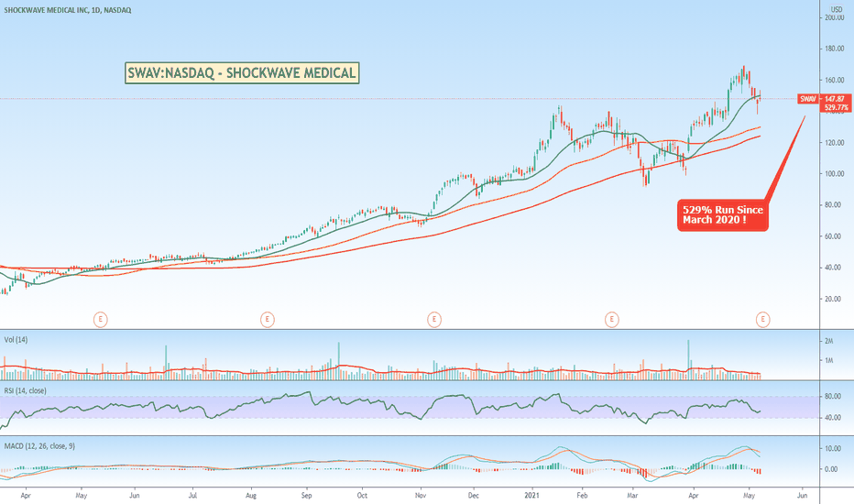Select the RSI (14, close) indicator legend
This screenshot has height=504, width=854.
(x=25, y=390)
